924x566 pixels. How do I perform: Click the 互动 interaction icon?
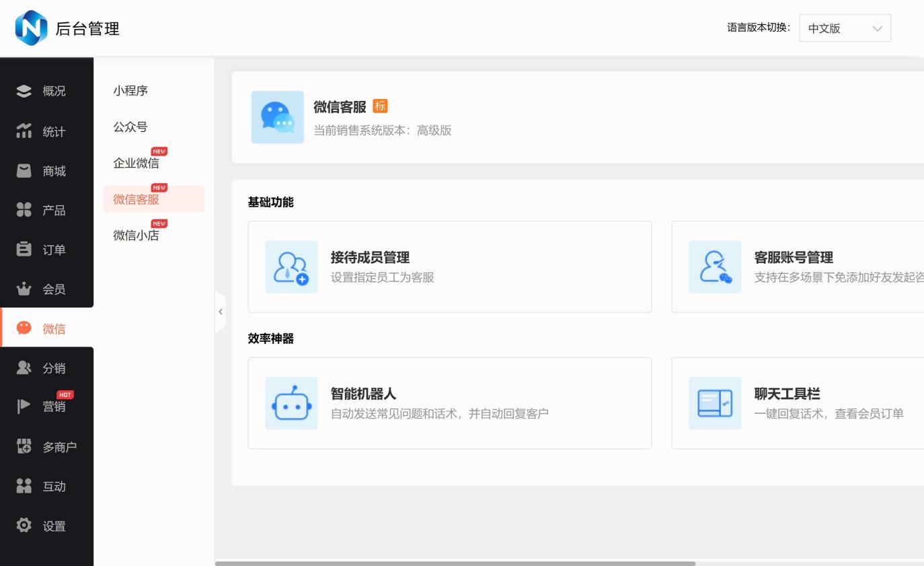click(24, 487)
